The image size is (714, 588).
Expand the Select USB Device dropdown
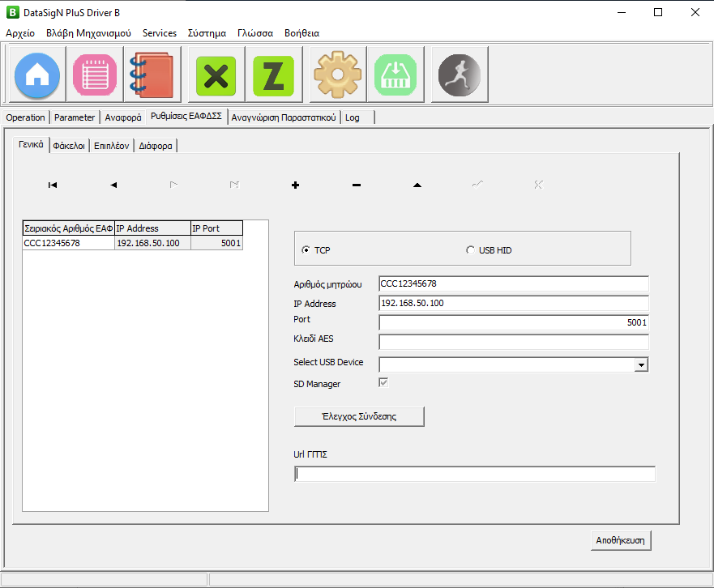point(641,364)
